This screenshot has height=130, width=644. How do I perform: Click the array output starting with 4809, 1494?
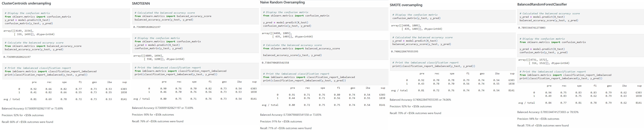click(x=159, y=58)
